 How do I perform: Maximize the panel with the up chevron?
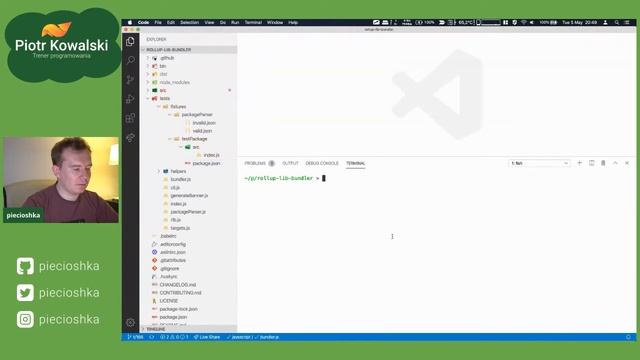(x=615, y=163)
